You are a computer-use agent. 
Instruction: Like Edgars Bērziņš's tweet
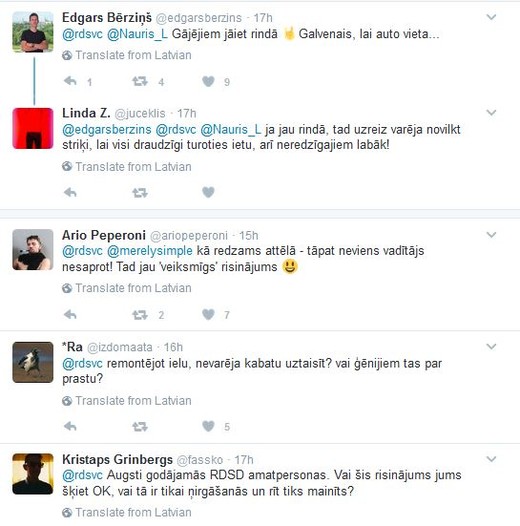point(208,81)
